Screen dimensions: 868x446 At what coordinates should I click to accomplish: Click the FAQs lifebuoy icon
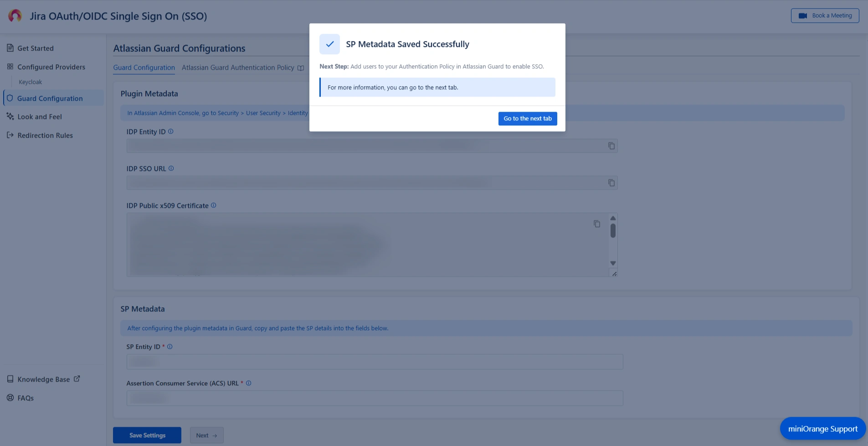(10, 398)
